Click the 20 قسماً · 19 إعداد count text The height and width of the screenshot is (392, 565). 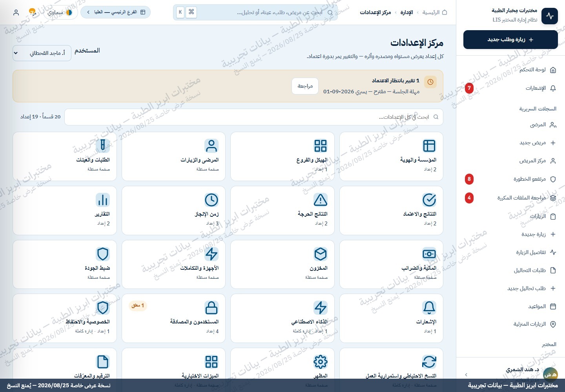[40, 117]
